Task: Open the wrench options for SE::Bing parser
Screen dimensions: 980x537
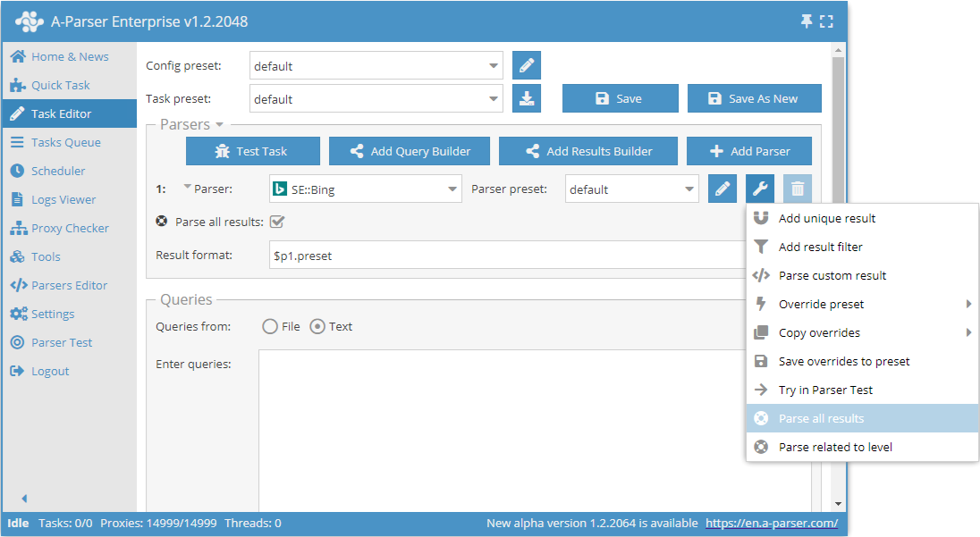Action: (759, 189)
